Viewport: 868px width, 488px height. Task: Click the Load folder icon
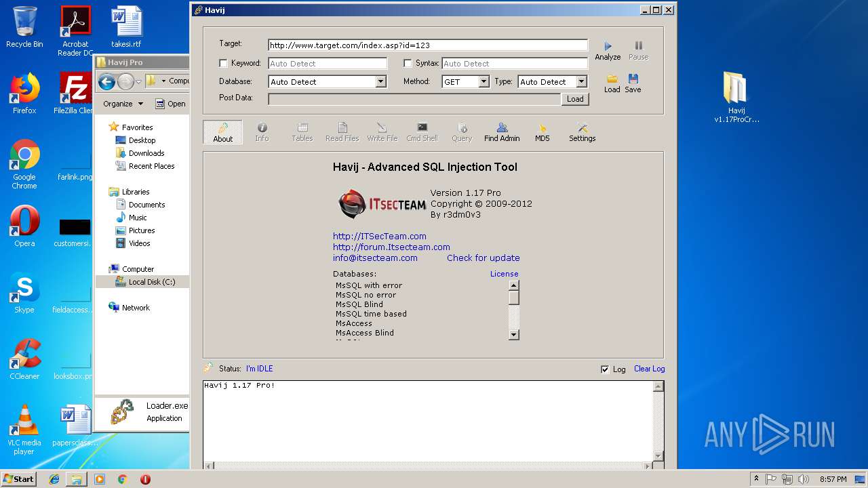(612, 79)
